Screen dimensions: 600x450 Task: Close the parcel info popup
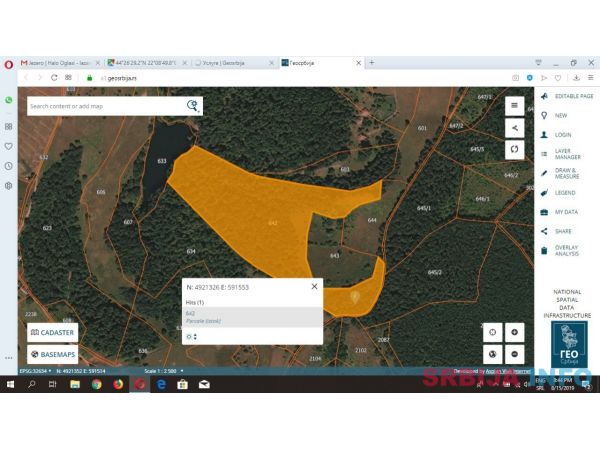coord(315,286)
